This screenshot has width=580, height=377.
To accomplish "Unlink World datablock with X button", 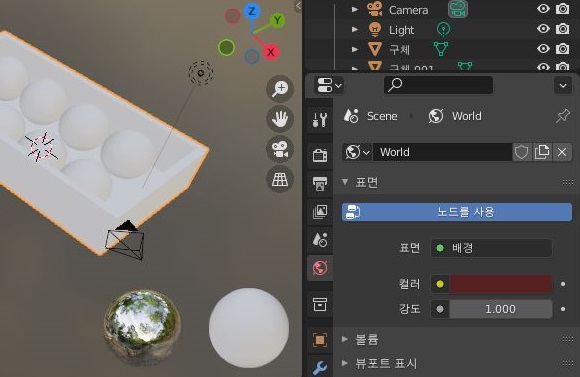I will pyautogui.click(x=562, y=152).
